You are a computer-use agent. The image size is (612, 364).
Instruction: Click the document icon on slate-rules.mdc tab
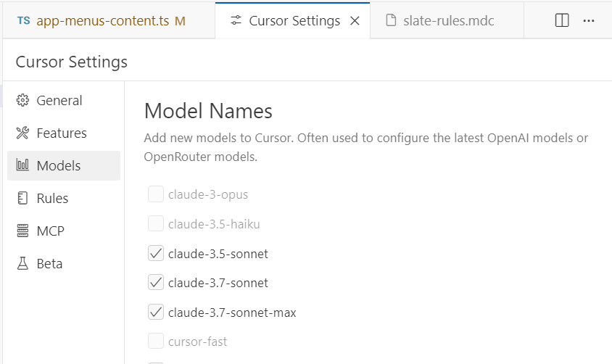click(391, 20)
